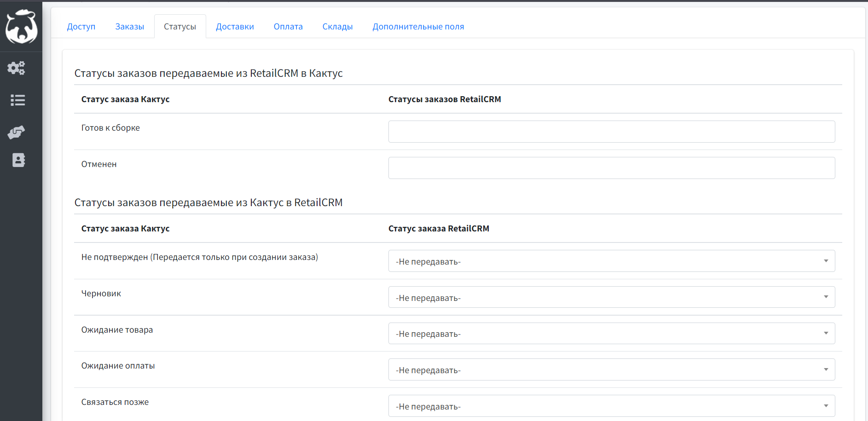Screen dimensions: 868x421
Task: Click the Связаться позже label
Action: (x=115, y=402)
